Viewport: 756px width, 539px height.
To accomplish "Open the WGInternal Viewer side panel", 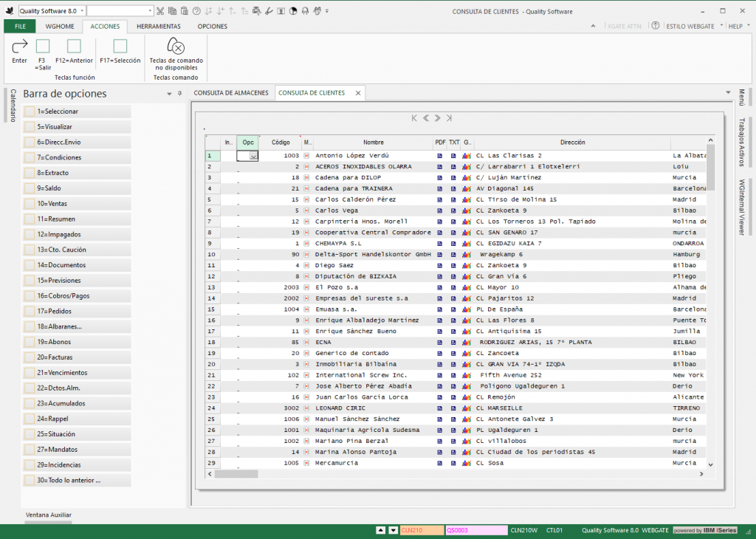I will pos(741,207).
